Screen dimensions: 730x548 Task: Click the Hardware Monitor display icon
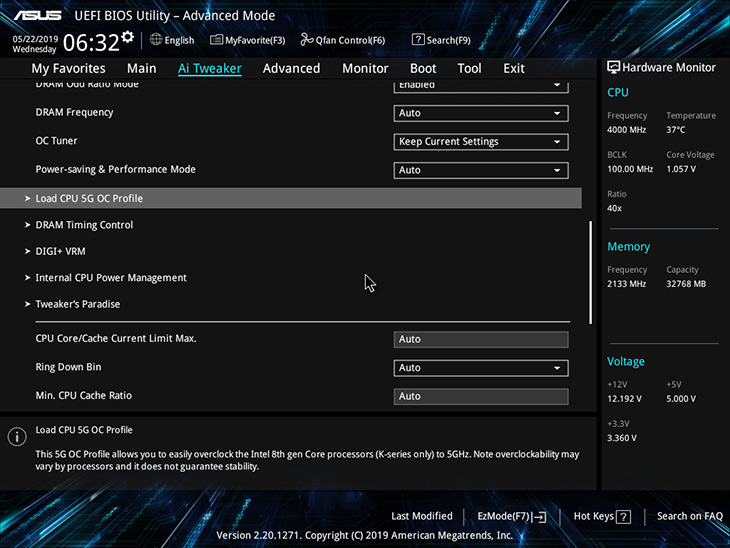(x=613, y=68)
